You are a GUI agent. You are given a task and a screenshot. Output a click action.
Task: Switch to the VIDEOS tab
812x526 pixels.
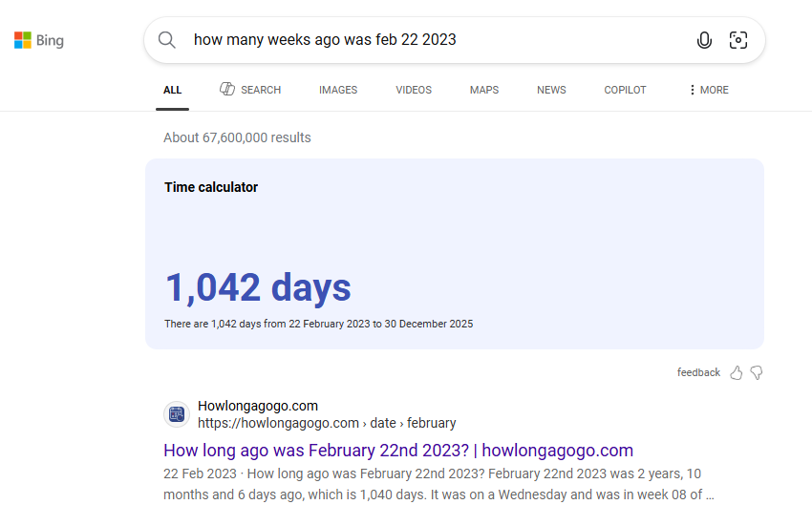coord(414,90)
